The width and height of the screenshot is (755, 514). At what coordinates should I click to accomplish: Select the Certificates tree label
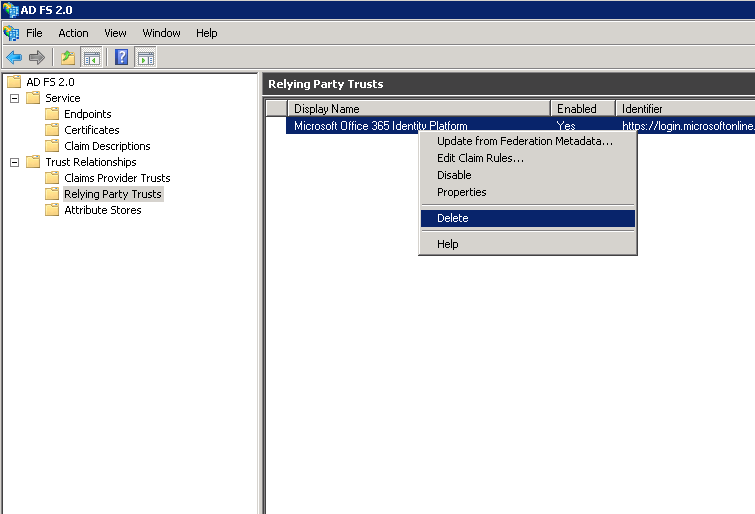(91, 130)
